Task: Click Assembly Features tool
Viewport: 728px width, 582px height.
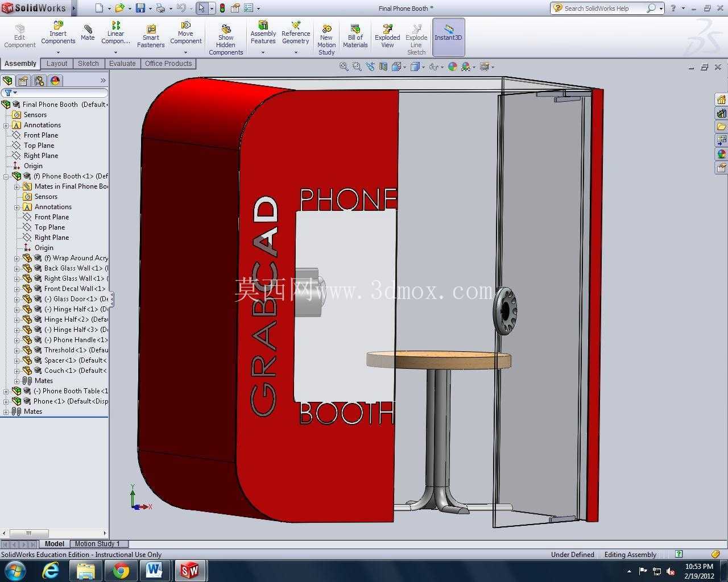Action: coord(263,33)
